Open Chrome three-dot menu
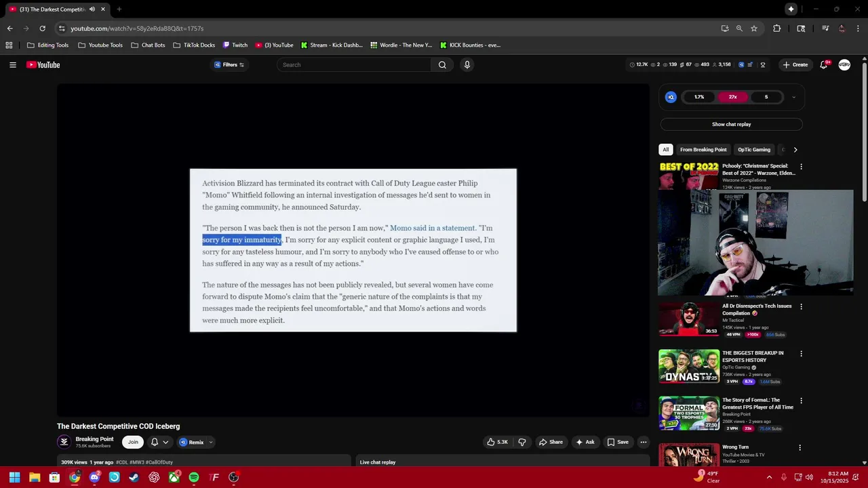The image size is (868, 488). click(858, 28)
